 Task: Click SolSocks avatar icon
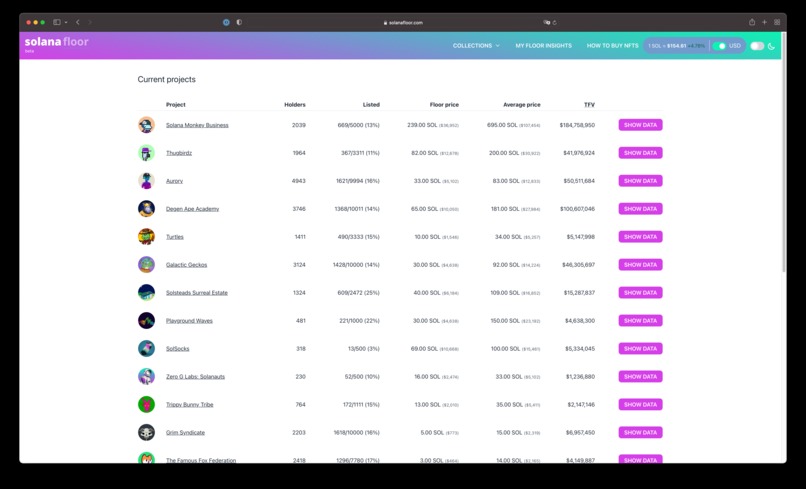tap(146, 349)
